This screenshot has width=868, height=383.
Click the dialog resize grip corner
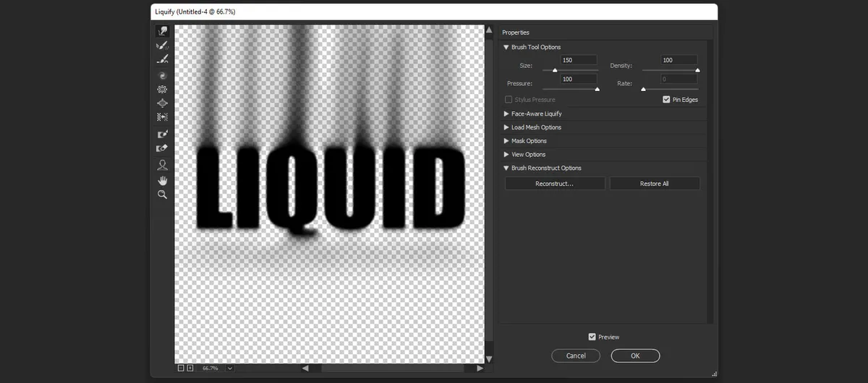pos(715,373)
